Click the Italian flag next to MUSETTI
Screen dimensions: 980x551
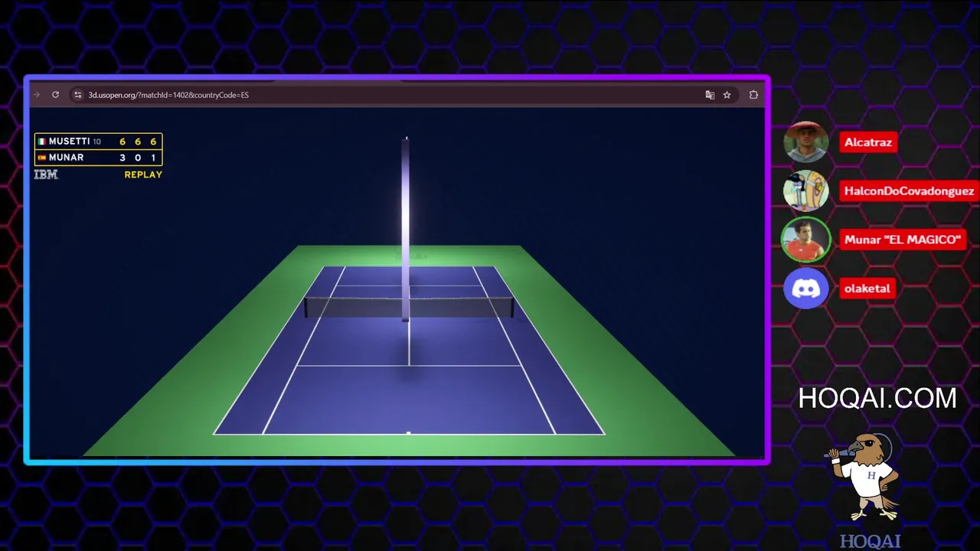[42, 142]
